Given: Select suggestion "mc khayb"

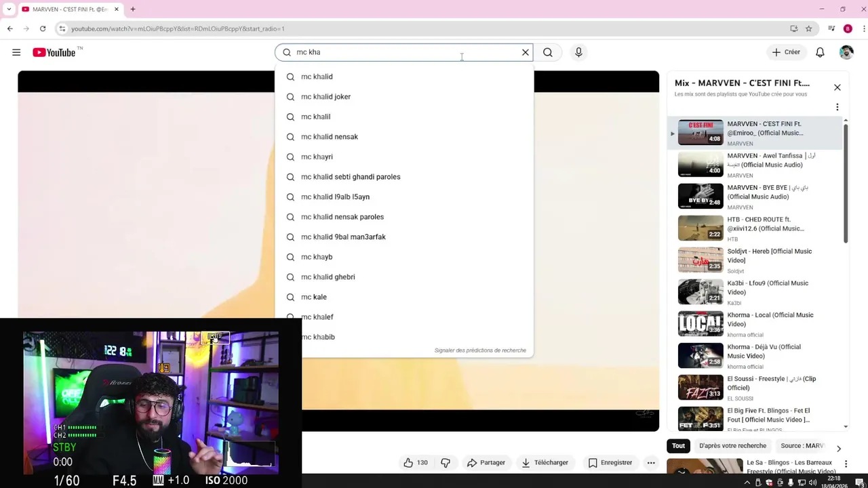Looking at the screenshot, I should tap(404, 257).
